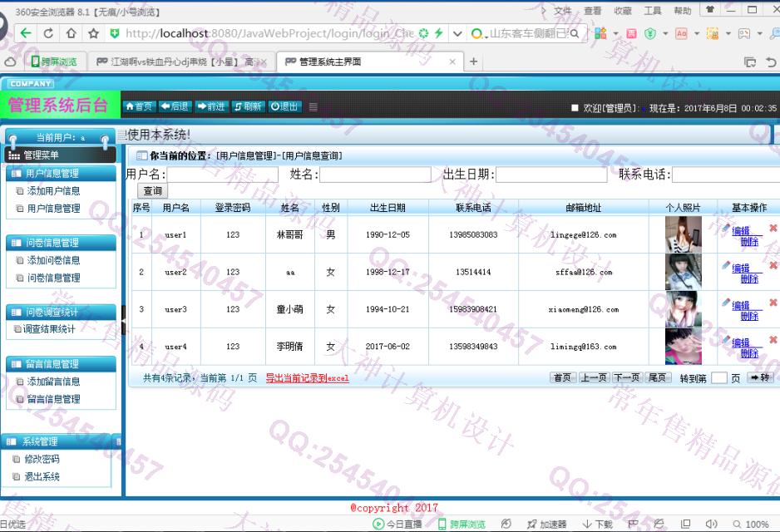Open 添加留言信息 in the sidebar

pyautogui.click(x=53, y=382)
